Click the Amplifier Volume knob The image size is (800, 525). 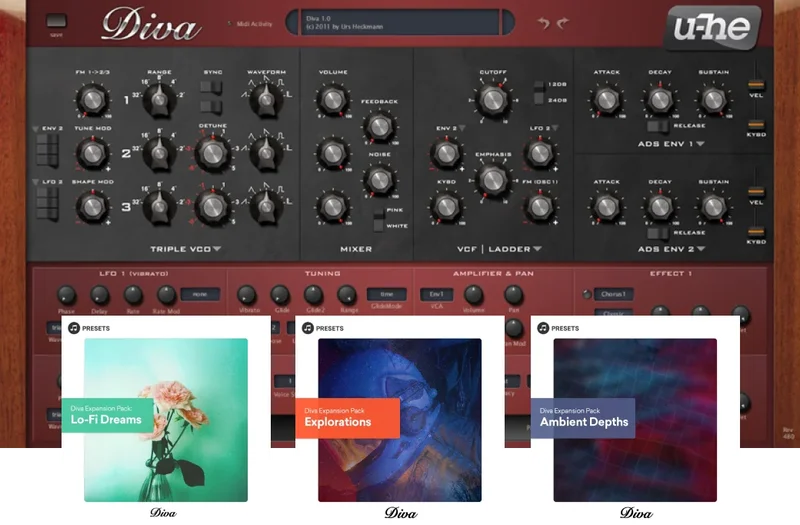(473, 294)
